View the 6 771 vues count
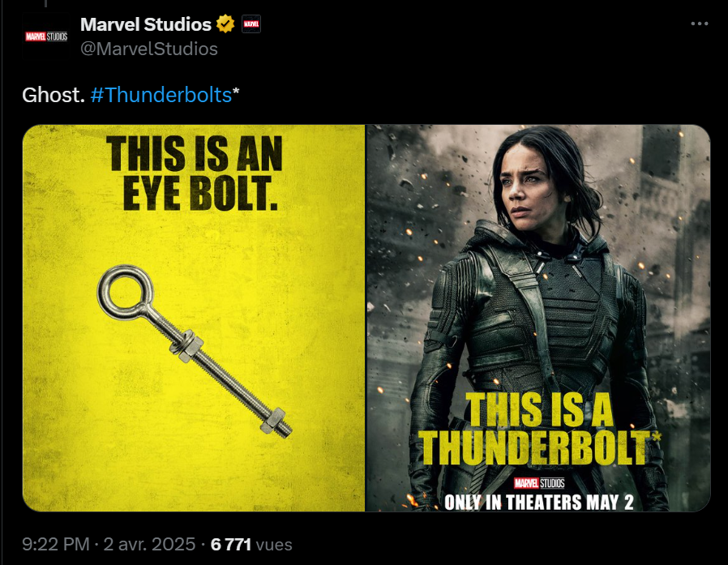 (251, 544)
